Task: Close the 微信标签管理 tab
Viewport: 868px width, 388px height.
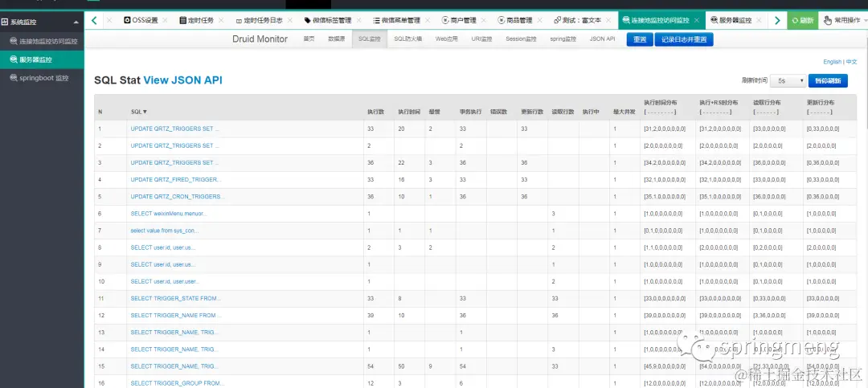Action: 358,20
